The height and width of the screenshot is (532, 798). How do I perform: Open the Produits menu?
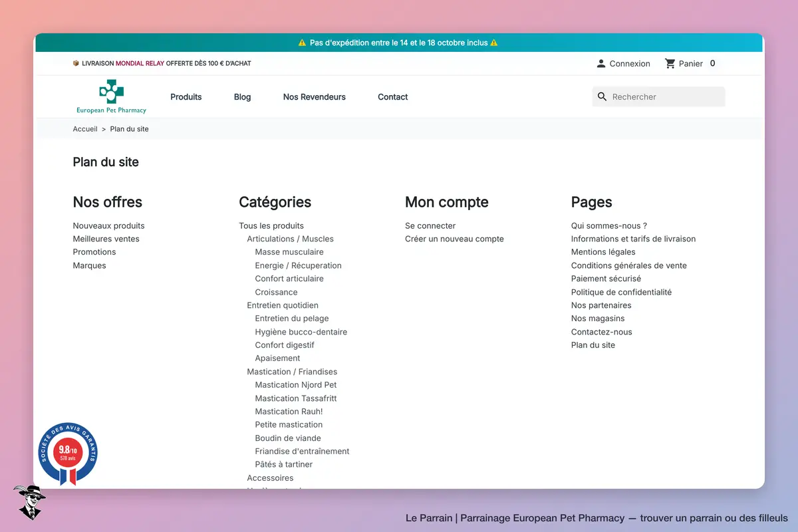[x=186, y=97]
